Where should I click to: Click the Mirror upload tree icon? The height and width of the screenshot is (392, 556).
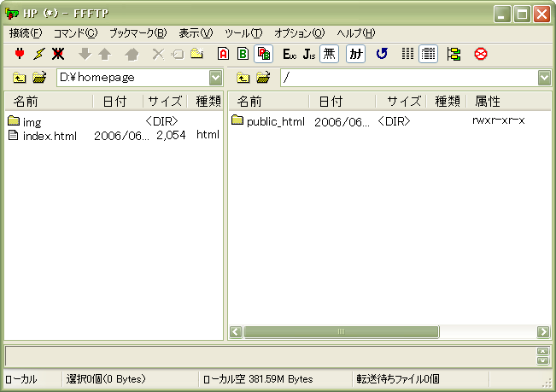[x=454, y=54]
